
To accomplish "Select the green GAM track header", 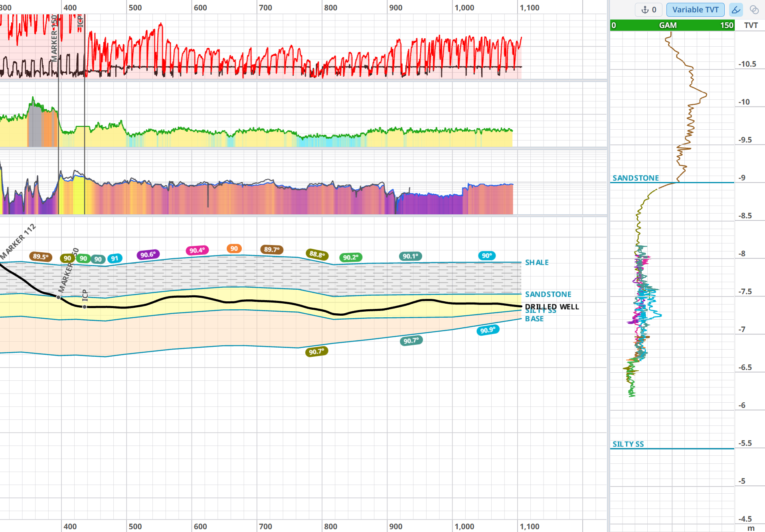I will (x=672, y=25).
